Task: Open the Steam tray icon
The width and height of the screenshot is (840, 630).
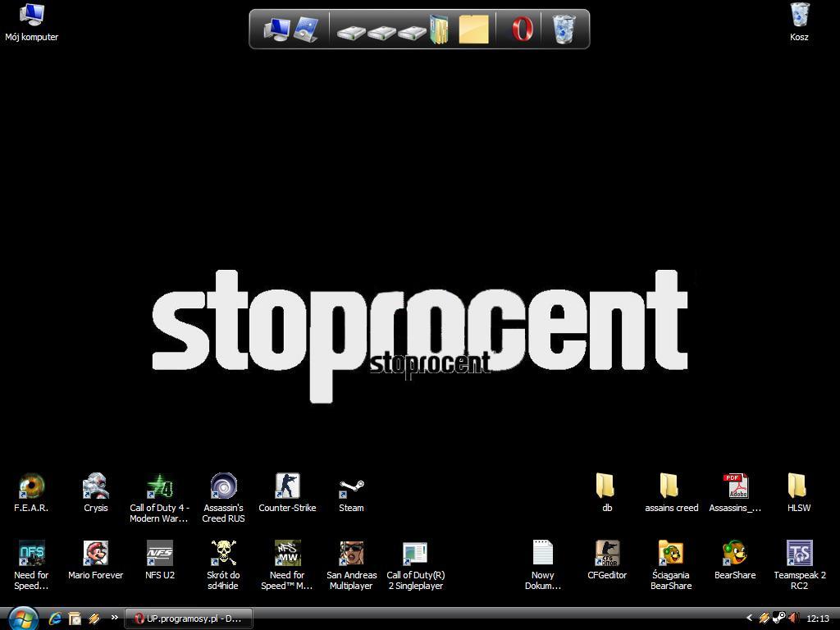Action: (x=779, y=619)
